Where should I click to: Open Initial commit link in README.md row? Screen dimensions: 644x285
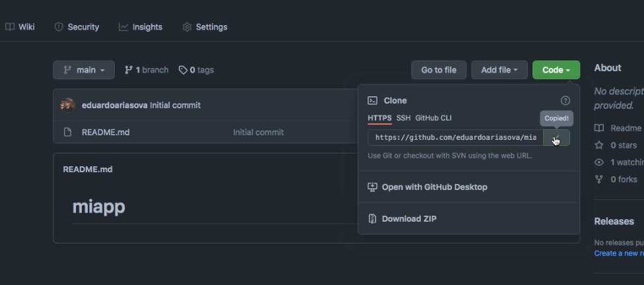259,132
